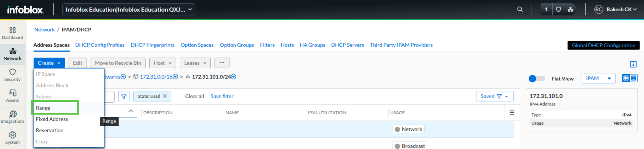Sort by the IPV4 UTILIZATION column header
Image resolution: width=644 pixels, height=149 pixels.
(327, 113)
